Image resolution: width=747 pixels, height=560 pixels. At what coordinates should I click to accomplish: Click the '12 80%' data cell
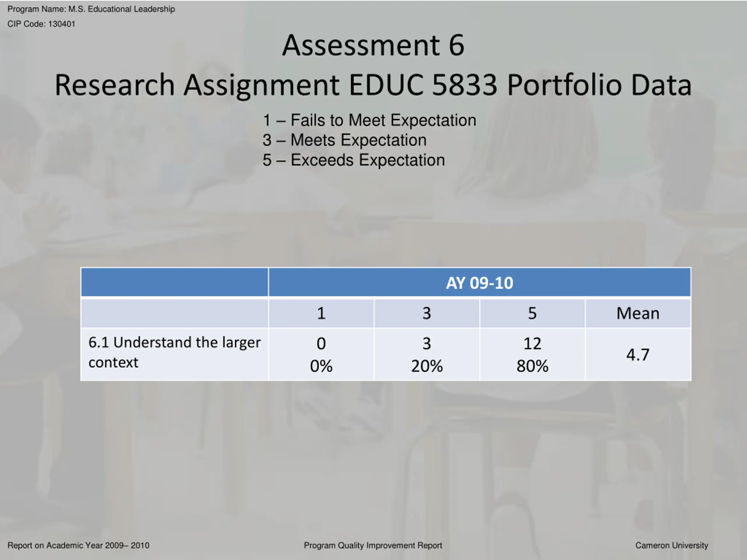[x=532, y=354]
